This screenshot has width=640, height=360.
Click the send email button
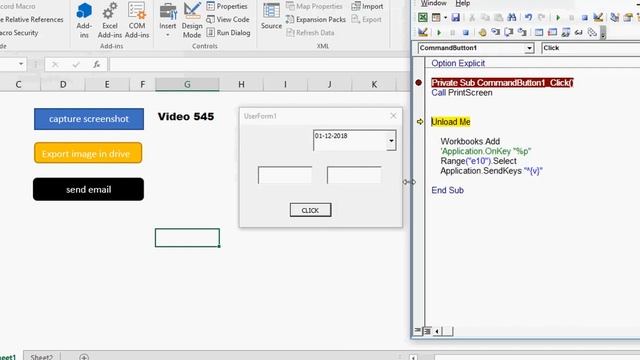click(x=89, y=189)
